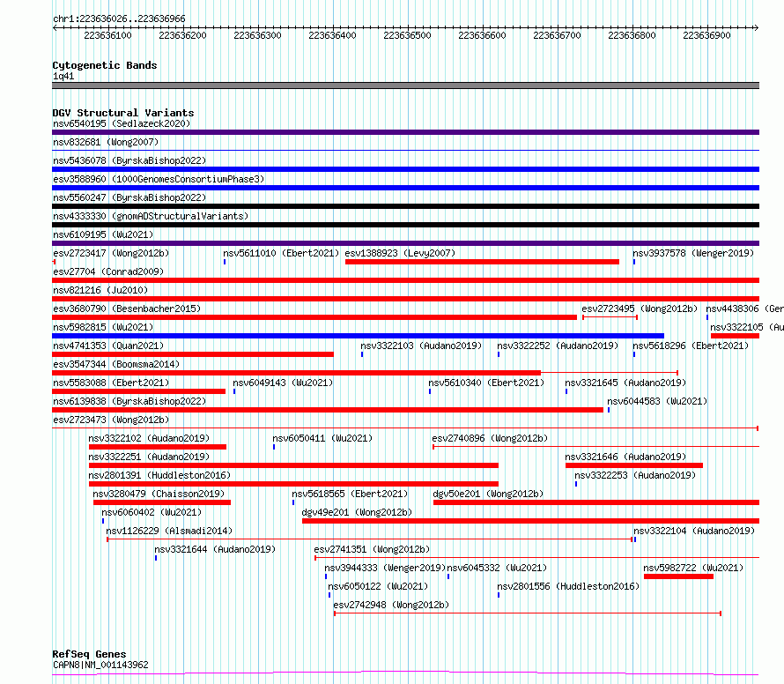Click the CAPN8|NM_001143962 gene label
This screenshot has width=784, height=684.
point(100,665)
